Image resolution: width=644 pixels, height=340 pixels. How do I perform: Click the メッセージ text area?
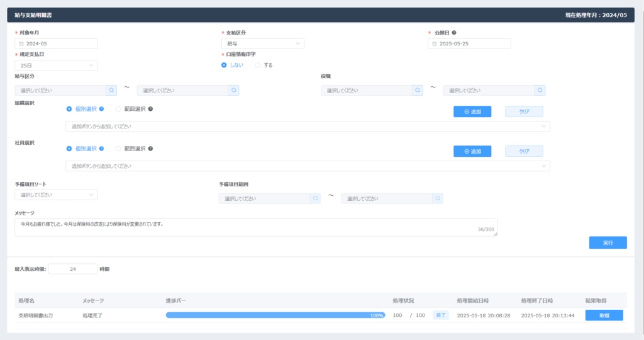pos(256,227)
